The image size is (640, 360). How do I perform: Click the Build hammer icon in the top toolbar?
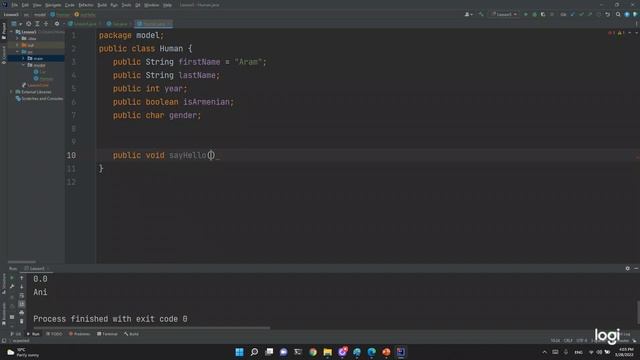[481, 14]
